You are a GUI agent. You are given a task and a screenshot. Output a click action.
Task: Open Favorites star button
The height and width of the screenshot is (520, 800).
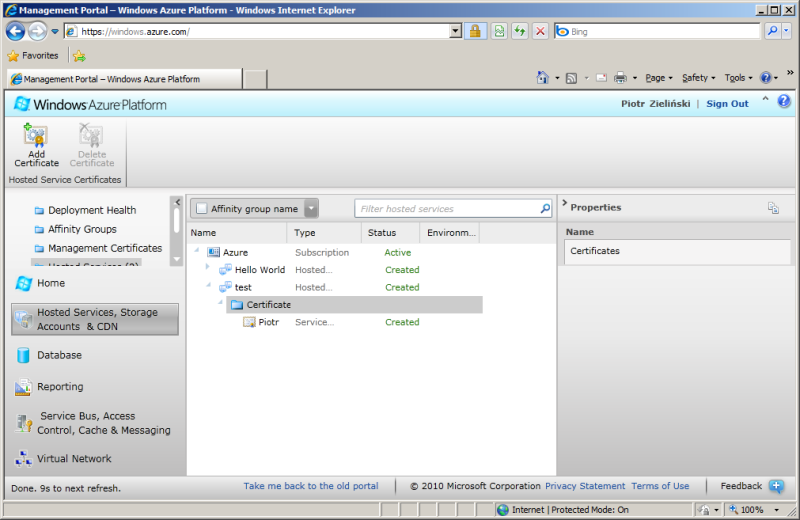point(33,56)
